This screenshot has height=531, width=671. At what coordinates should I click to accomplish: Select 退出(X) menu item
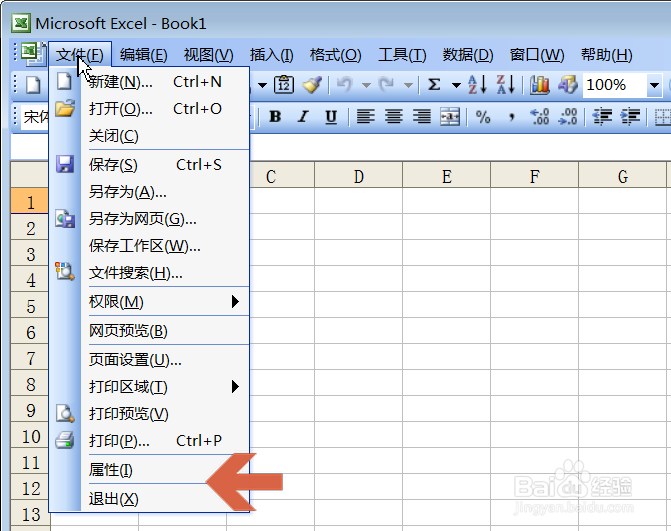[149, 499]
